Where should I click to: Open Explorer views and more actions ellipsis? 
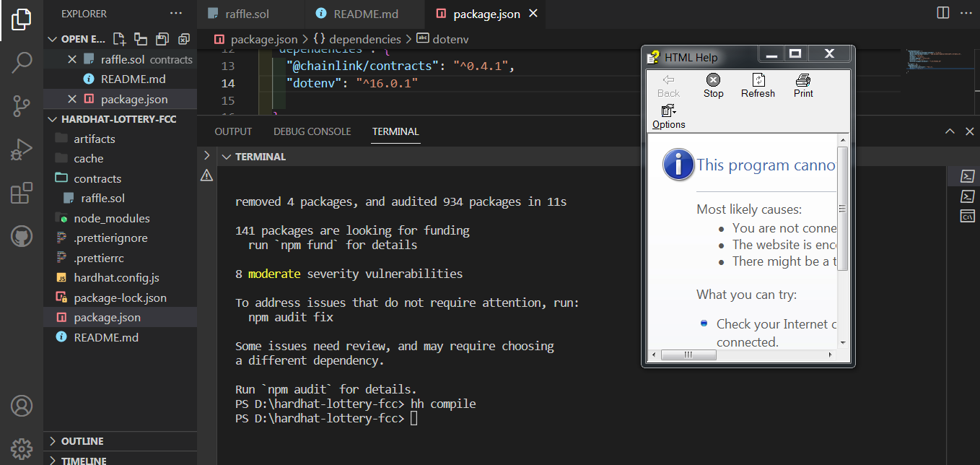click(176, 14)
